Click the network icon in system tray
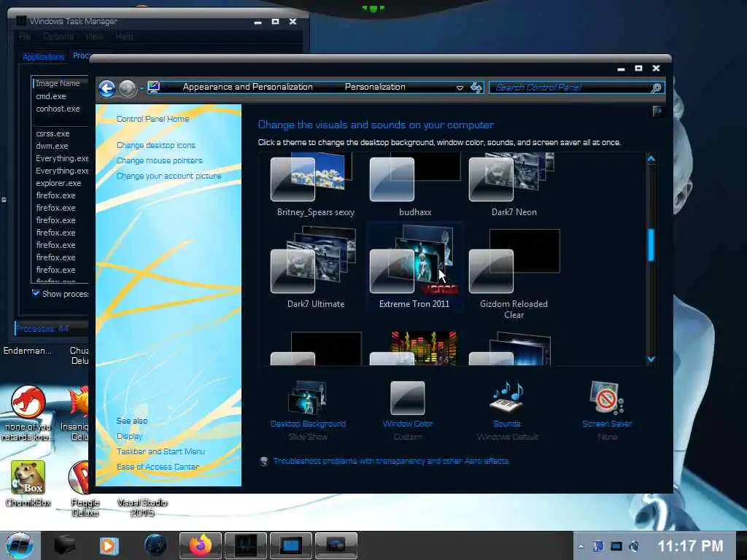 [x=616, y=546]
